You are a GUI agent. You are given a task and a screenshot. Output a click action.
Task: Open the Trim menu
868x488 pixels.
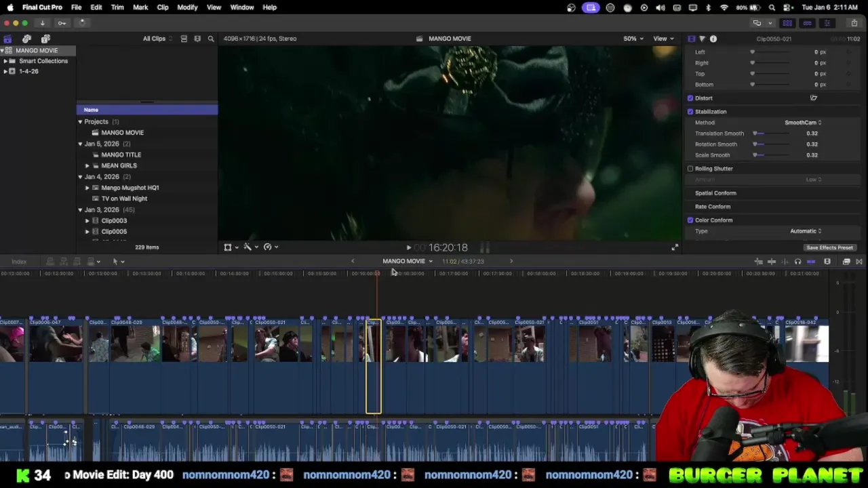point(117,7)
